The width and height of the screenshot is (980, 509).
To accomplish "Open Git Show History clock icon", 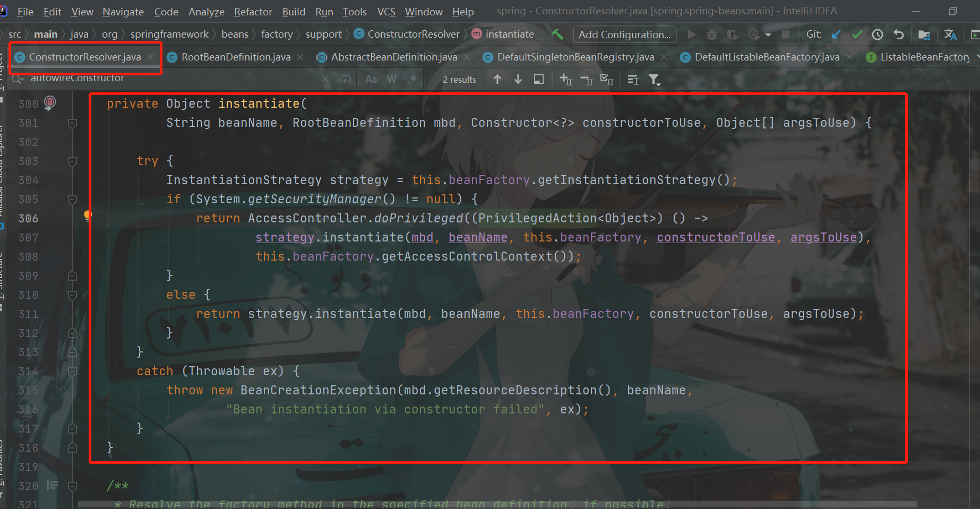I will point(878,34).
